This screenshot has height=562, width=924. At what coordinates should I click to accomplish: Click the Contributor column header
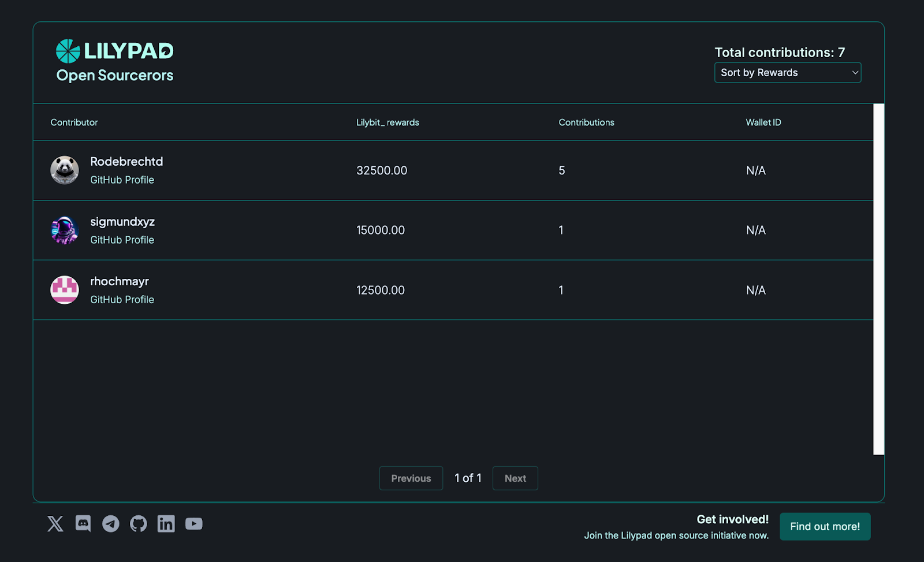click(x=74, y=122)
